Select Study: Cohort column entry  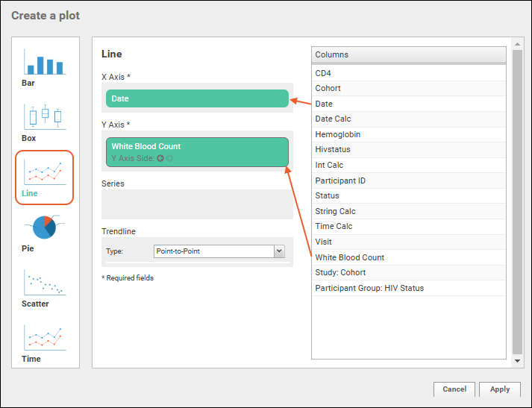[340, 272]
